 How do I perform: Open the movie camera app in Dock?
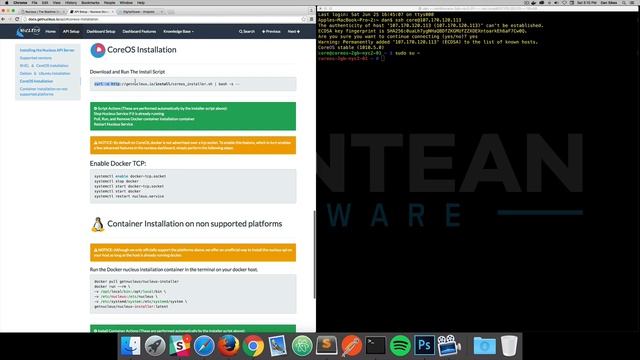click(x=449, y=346)
